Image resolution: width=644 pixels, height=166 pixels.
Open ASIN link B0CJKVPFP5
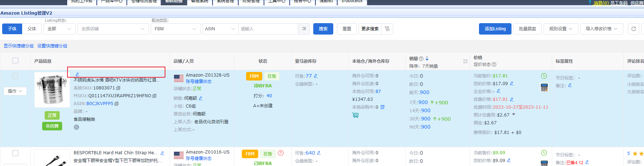click(100, 104)
